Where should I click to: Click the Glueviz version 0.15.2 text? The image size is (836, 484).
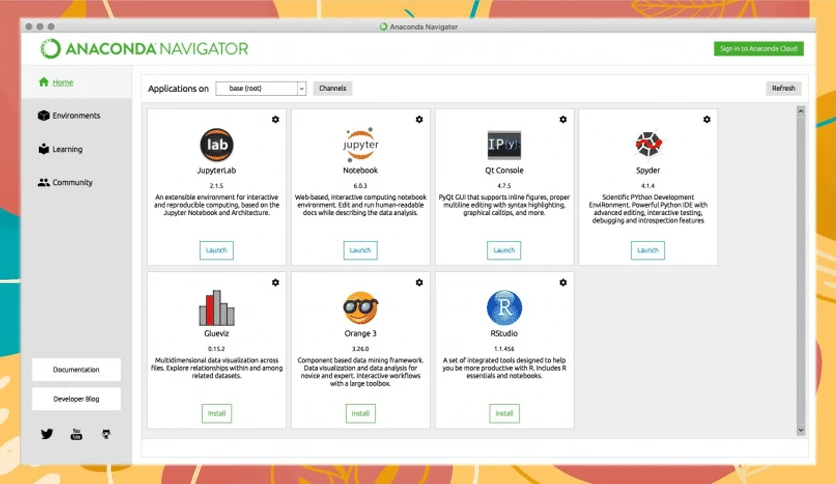[216, 349]
